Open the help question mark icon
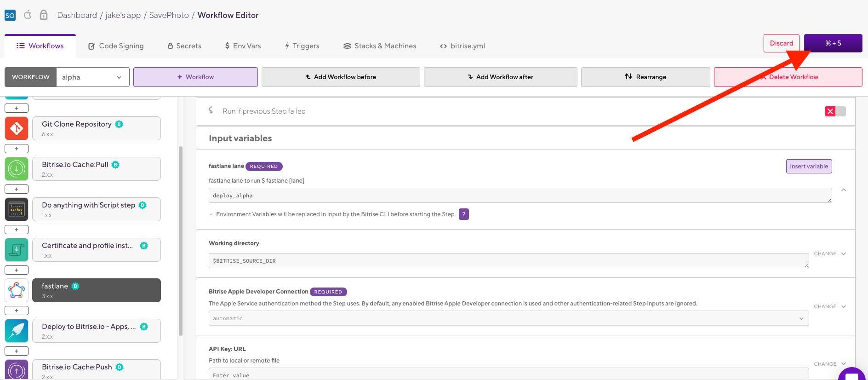Viewport: 868px width, 380px height. (x=464, y=214)
